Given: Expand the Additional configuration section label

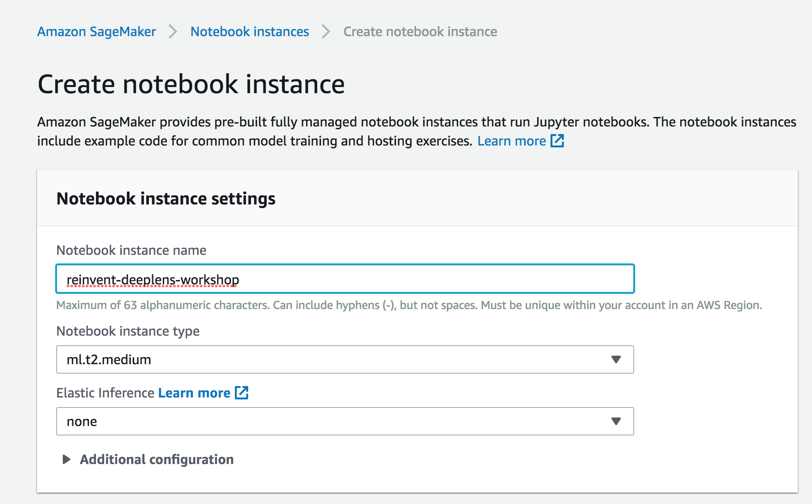Looking at the screenshot, I should pos(157,459).
